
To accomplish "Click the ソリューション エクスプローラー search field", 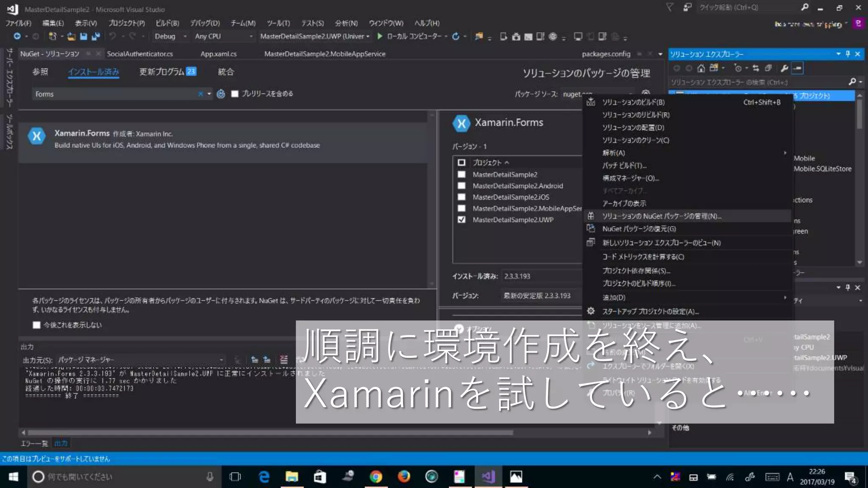I will click(759, 82).
